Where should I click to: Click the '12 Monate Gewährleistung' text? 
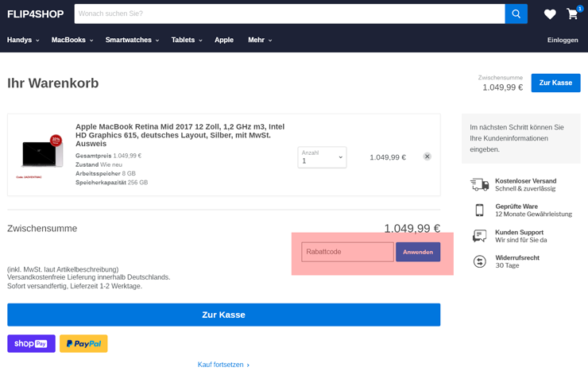[x=533, y=214]
